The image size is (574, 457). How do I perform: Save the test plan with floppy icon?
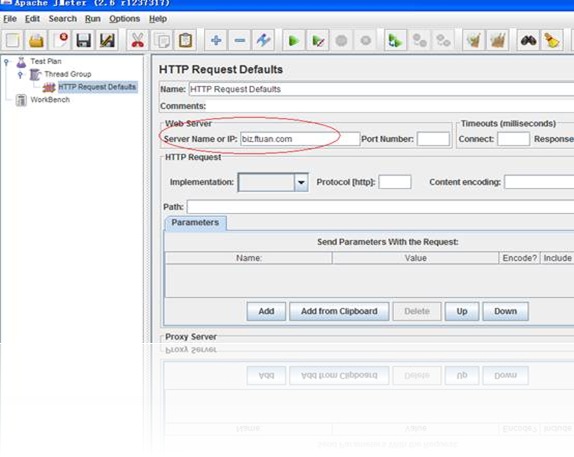coord(83,40)
